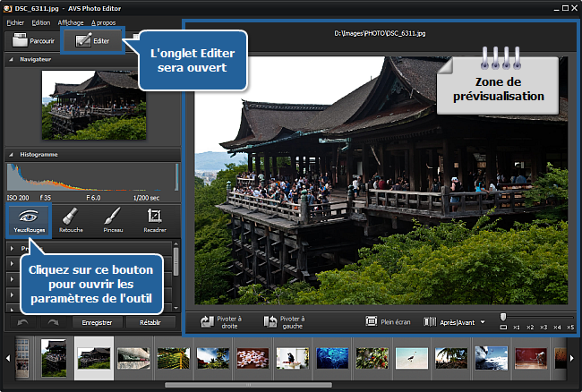Click the Navigateur preview thumbnail
The height and width of the screenshot is (392, 582).
[x=94, y=106]
